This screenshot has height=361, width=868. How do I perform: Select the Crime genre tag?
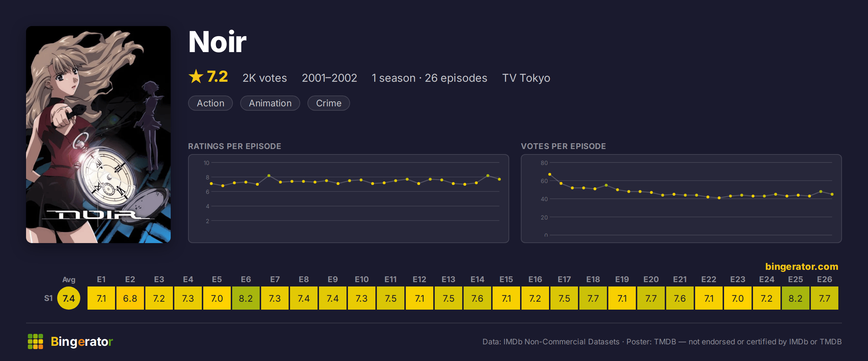329,103
